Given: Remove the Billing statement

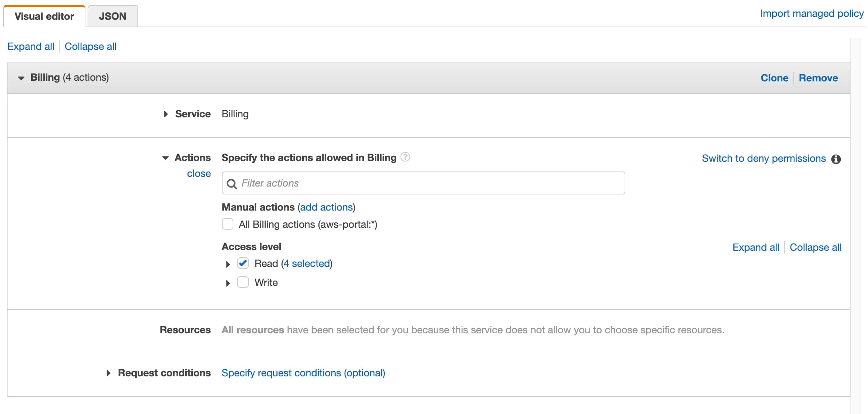Looking at the screenshot, I should coord(818,78).
